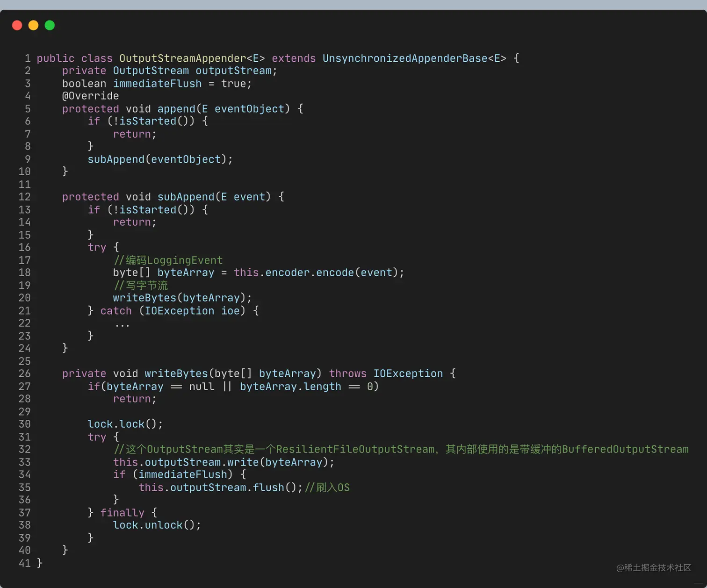Viewport: 707px width, 588px height.
Task: Click 'lock.unlock();' on line 38
Action: click(x=157, y=525)
